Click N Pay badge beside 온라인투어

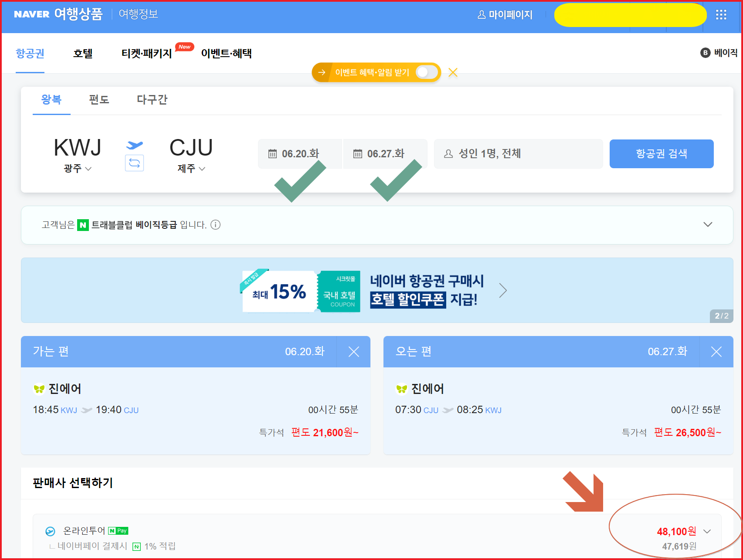[118, 531]
